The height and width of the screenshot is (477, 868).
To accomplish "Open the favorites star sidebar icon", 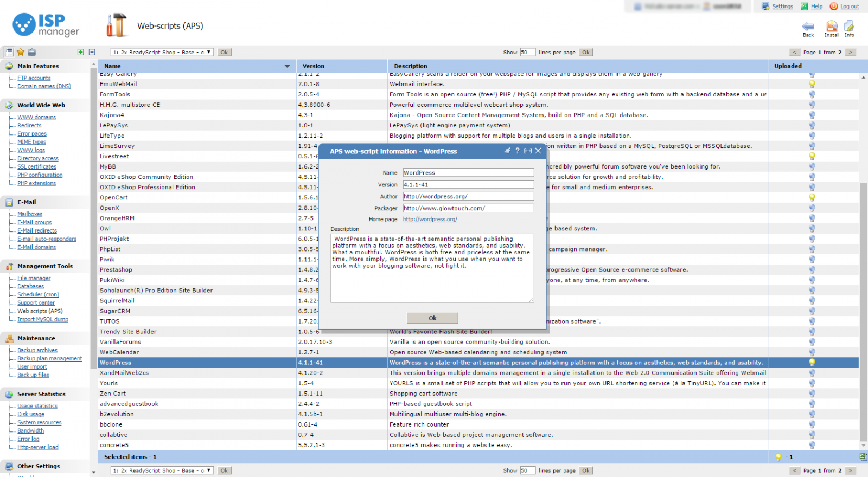I will coord(21,52).
